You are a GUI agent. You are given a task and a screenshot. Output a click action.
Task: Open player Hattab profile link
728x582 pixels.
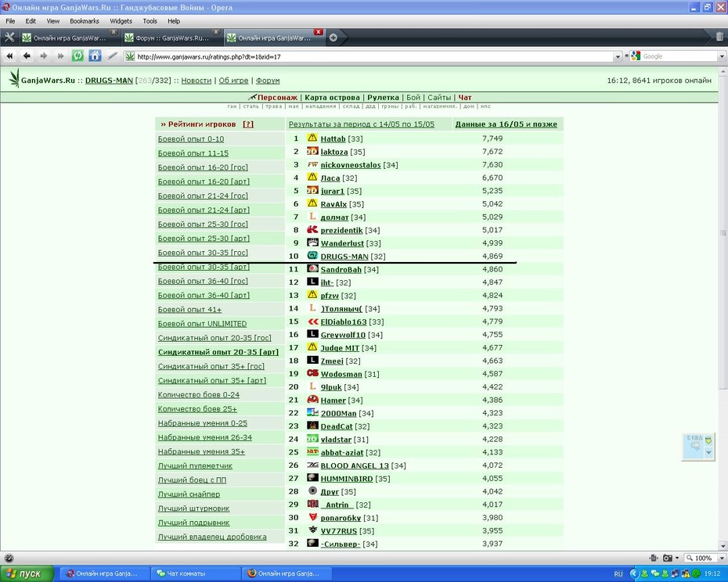[333, 138]
